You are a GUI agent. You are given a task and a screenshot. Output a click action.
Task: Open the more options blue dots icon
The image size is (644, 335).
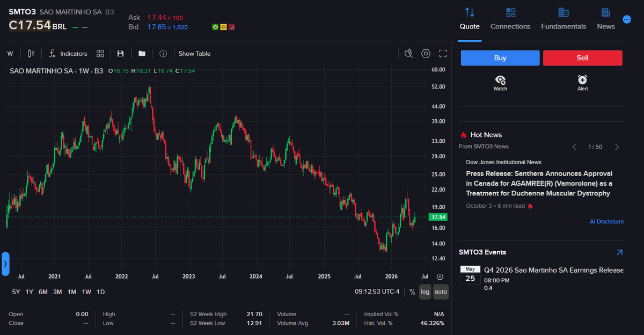[626, 19]
